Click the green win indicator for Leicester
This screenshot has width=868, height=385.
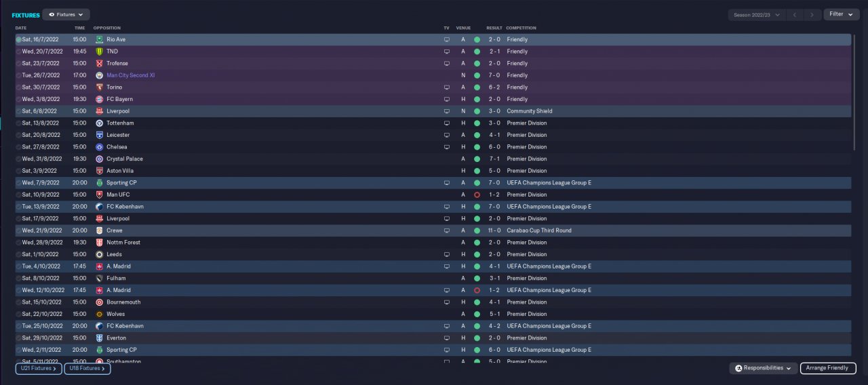[x=477, y=135]
